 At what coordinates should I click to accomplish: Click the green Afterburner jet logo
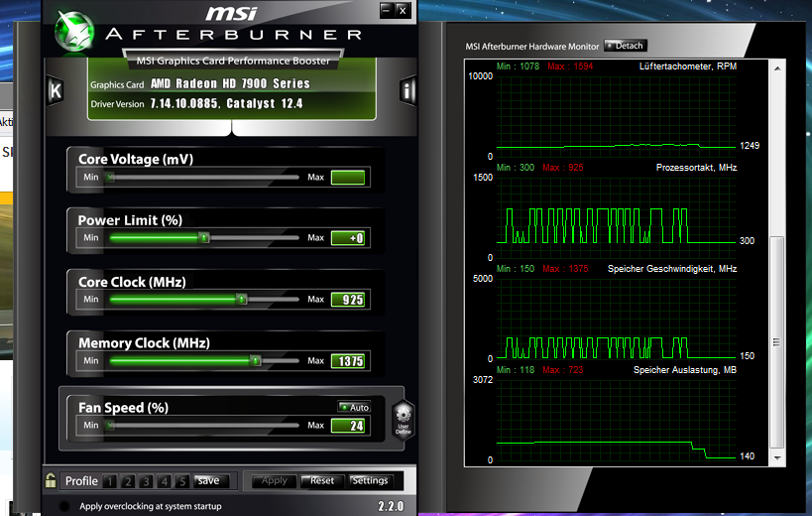[x=74, y=31]
